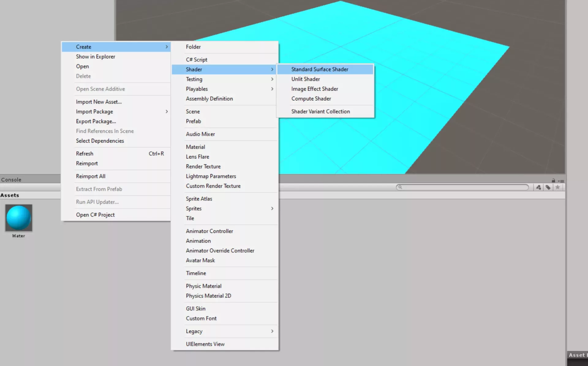This screenshot has height=366, width=588.
Task: Select Image Effect Shader
Action: click(325, 89)
